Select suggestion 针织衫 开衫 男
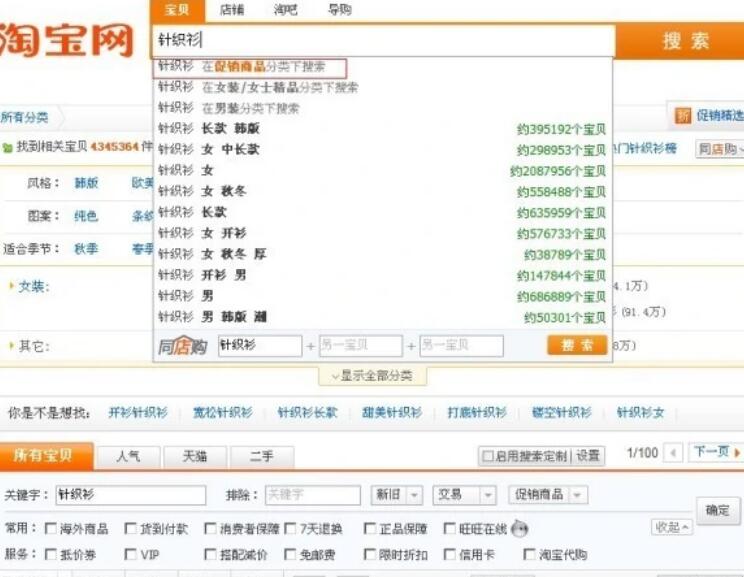 click(x=382, y=275)
